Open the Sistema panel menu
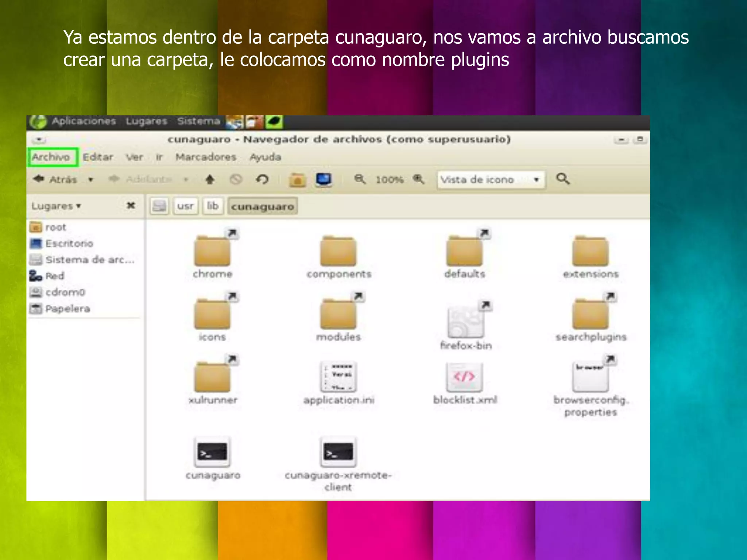The height and width of the screenshot is (560, 747). 199,121
